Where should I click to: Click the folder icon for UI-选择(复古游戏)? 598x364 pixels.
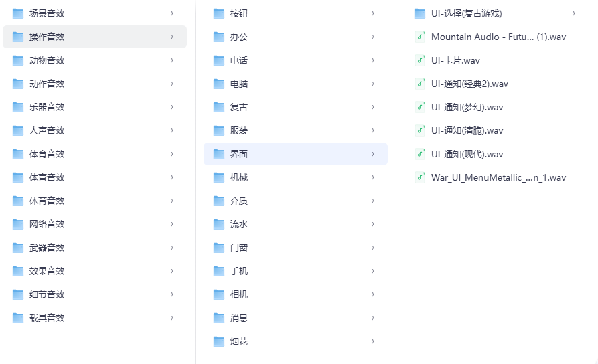[420, 13]
